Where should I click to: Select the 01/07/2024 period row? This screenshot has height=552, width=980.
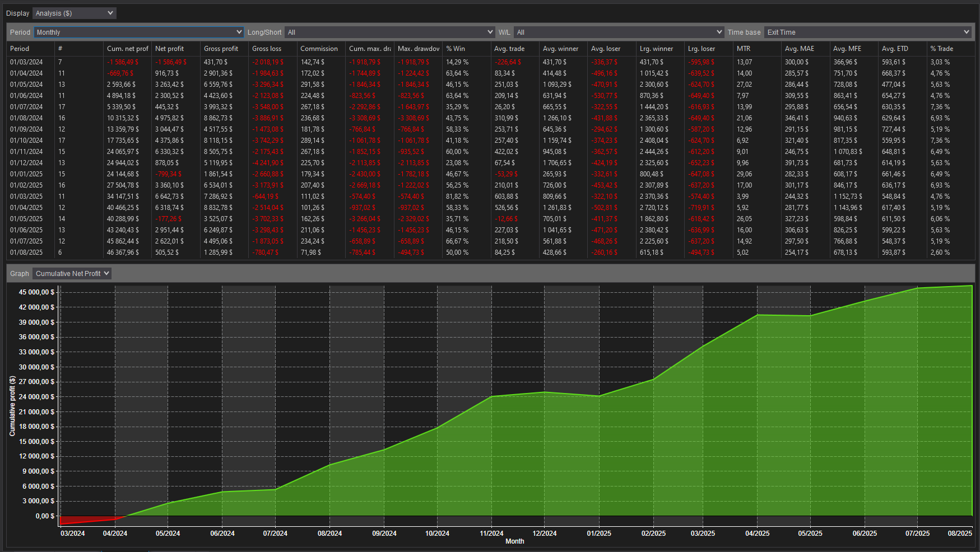click(x=490, y=107)
